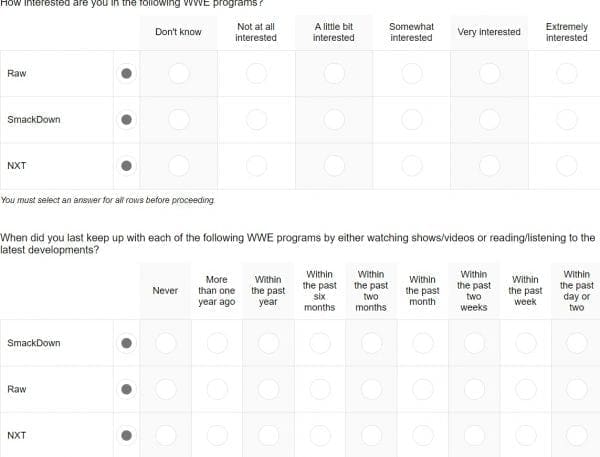Select 'Within the past month' for Raw

pyautogui.click(x=422, y=389)
